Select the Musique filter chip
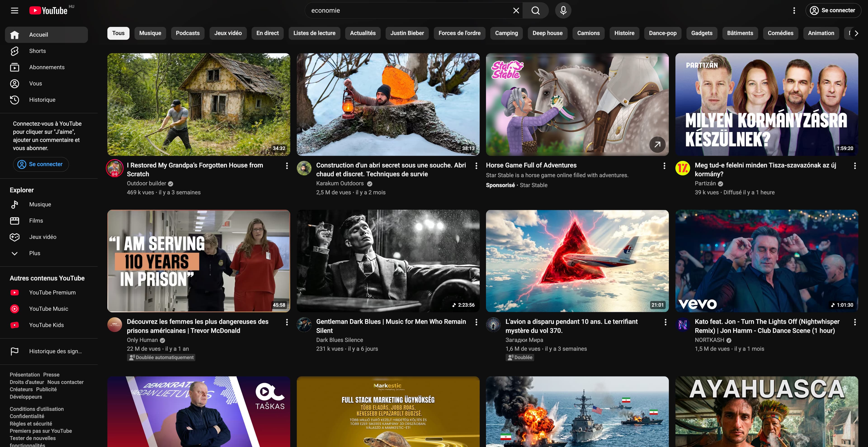Screen dimensions: 868x447 (150, 33)
